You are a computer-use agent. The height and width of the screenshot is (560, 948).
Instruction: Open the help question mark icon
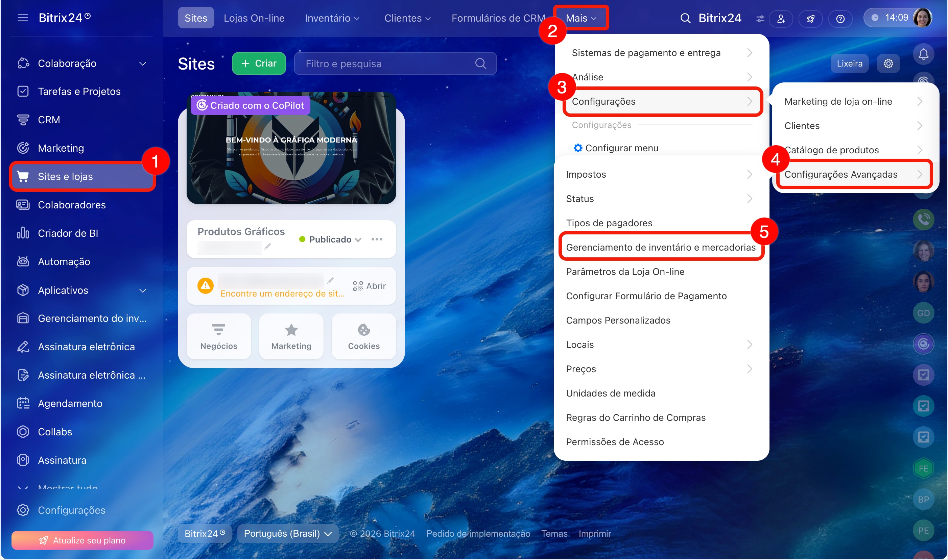click(x=840, y=19)
